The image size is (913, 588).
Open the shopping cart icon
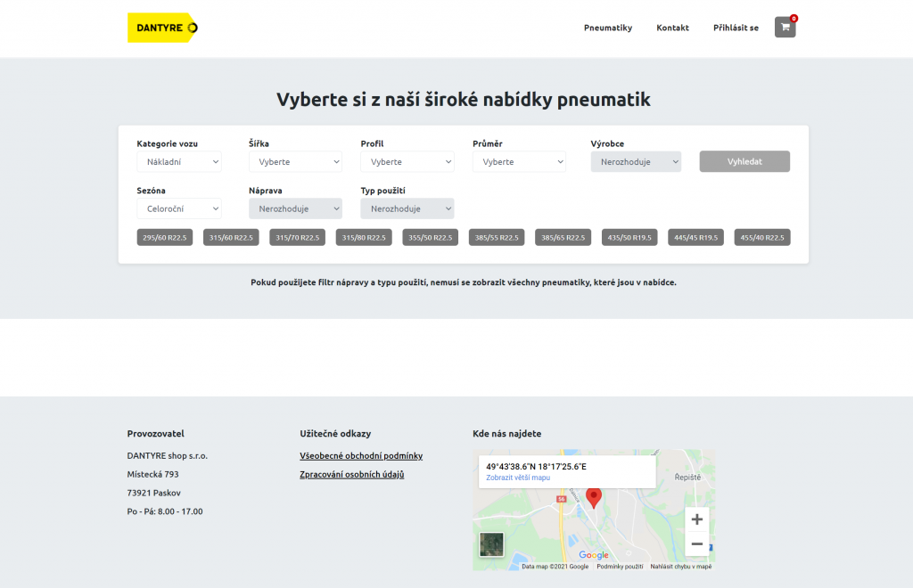click(x=785, y=28)
